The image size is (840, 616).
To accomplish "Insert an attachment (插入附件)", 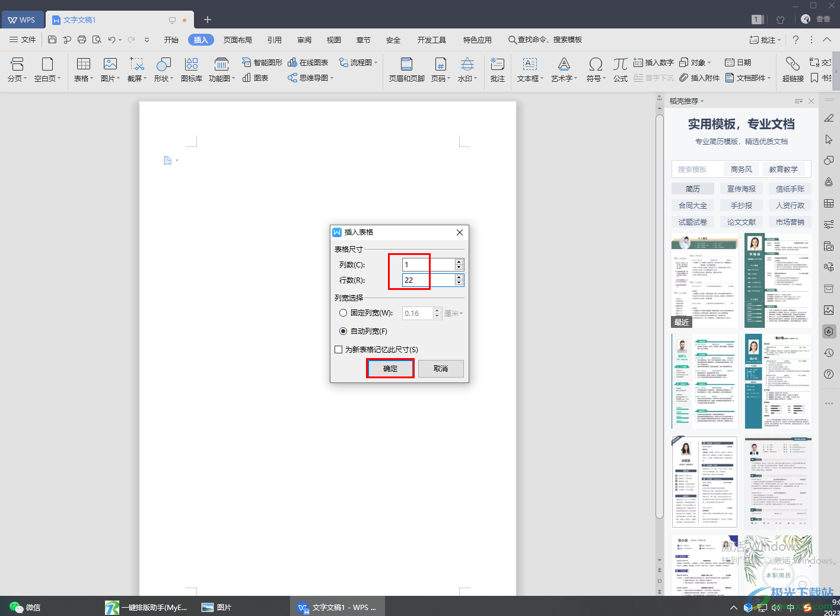I will coord(699,78).
